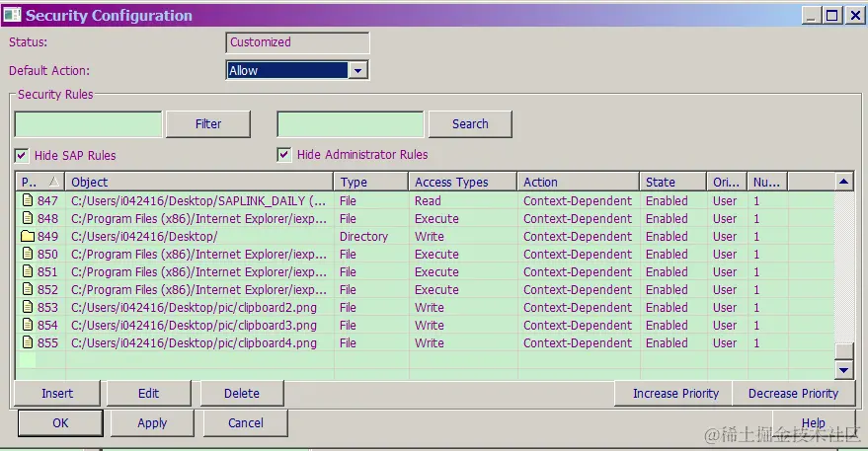Click the folder icon of rule 849
This screenshot has width=868, height=451.
[28, 236]
